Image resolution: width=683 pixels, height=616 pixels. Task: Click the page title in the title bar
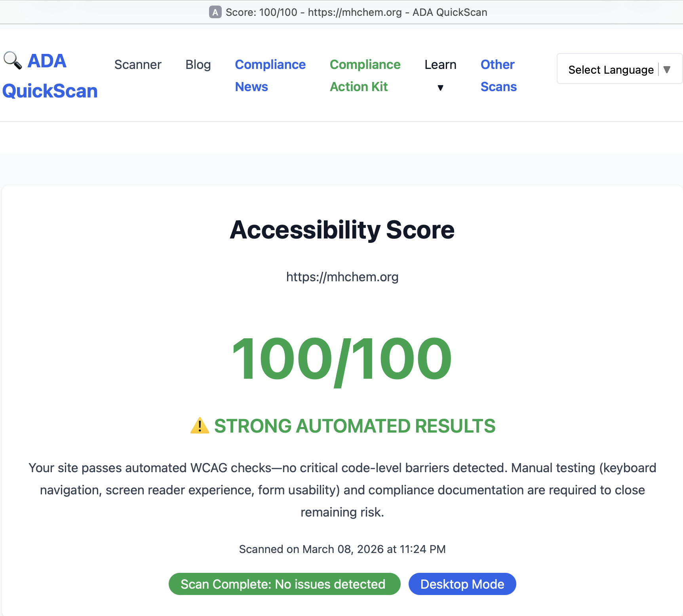point(356,12)
